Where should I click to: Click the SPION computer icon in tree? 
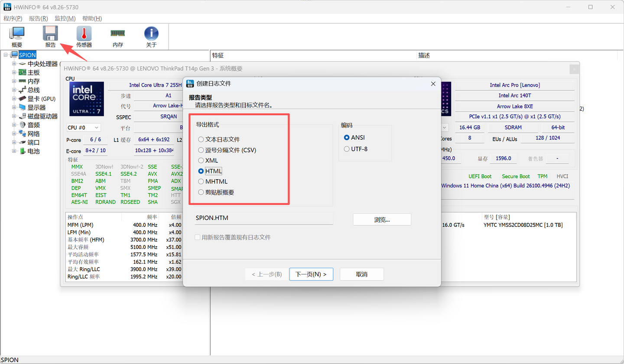pos(14,55)
